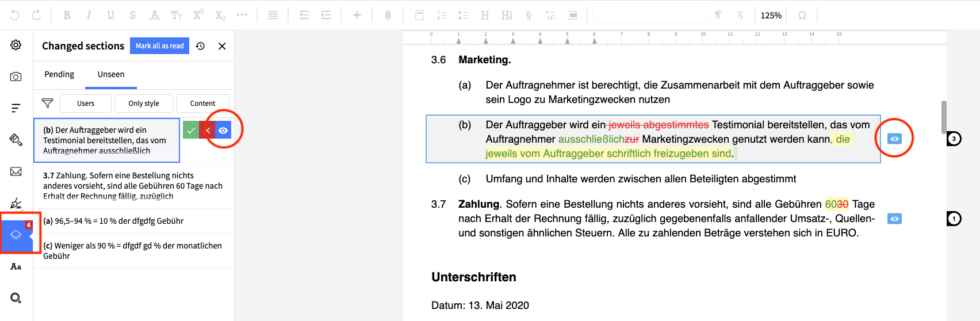Open the document outline panel

[16, 108]
